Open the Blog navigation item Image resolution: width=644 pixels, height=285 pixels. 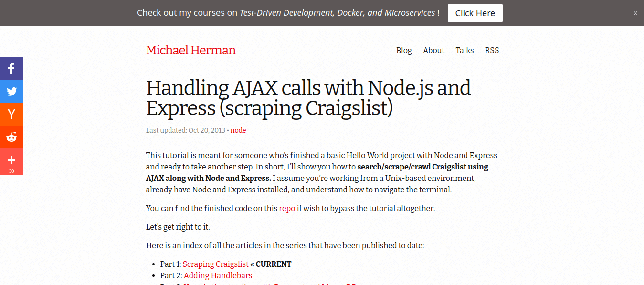(x=404, y=50)
